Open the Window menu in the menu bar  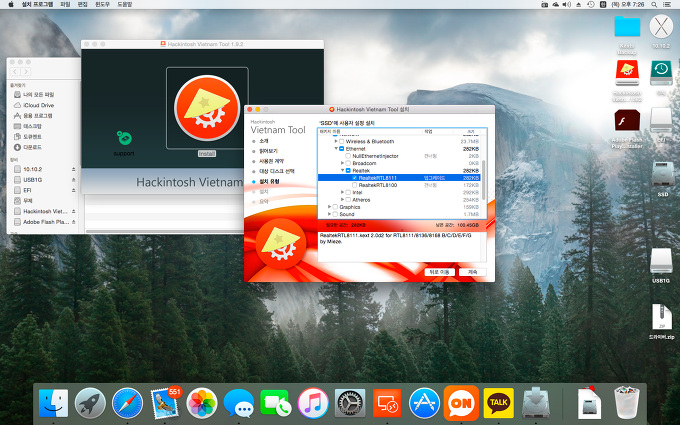pos(102,4)
